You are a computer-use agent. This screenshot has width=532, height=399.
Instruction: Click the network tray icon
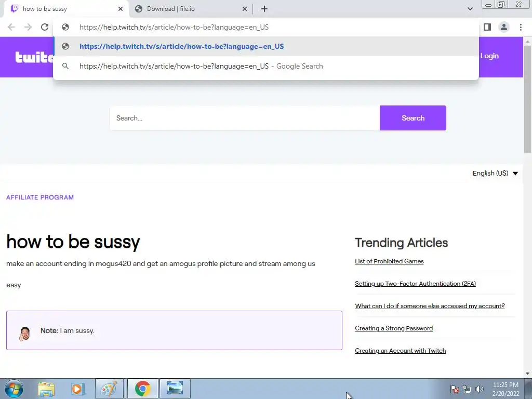click(467, 389)
